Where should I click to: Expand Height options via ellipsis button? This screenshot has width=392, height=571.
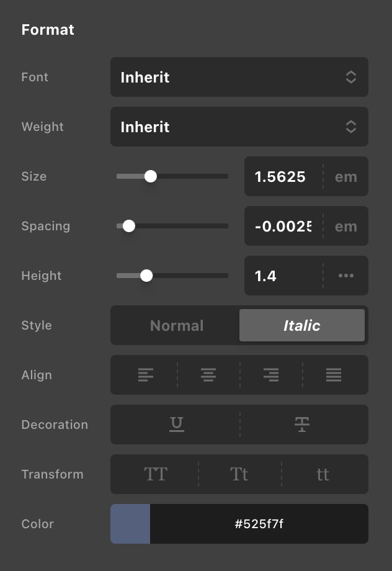click(345, 276)
